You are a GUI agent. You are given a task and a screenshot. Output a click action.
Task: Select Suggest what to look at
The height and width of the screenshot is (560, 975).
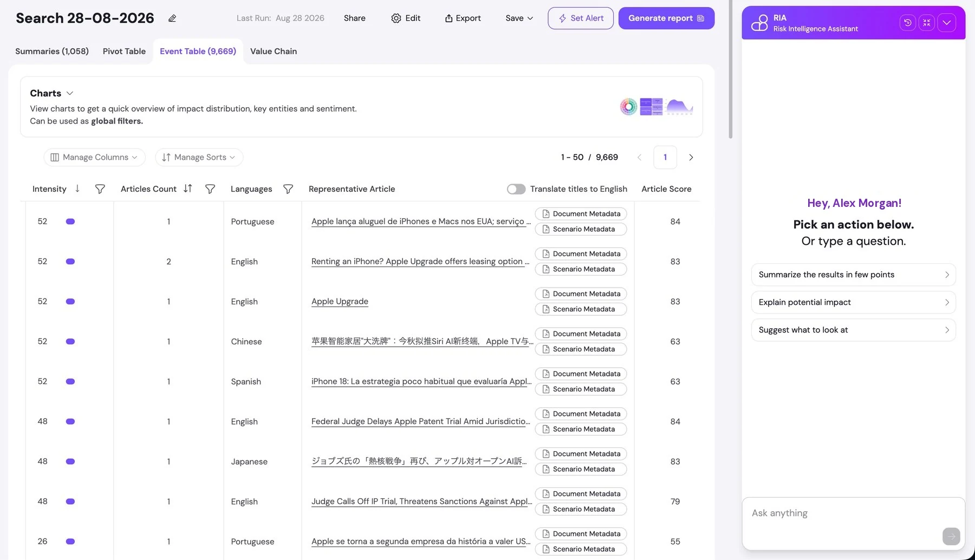point(853,330)
